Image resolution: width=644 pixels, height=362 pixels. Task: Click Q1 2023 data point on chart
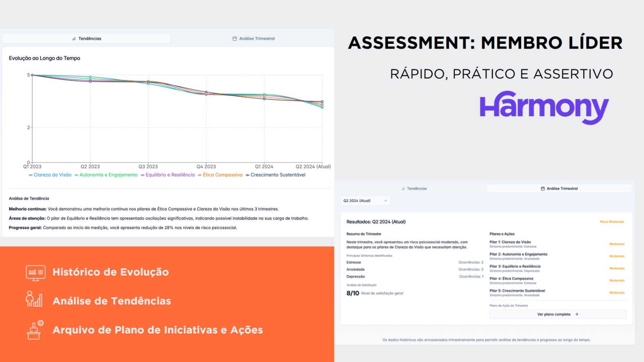32,75
